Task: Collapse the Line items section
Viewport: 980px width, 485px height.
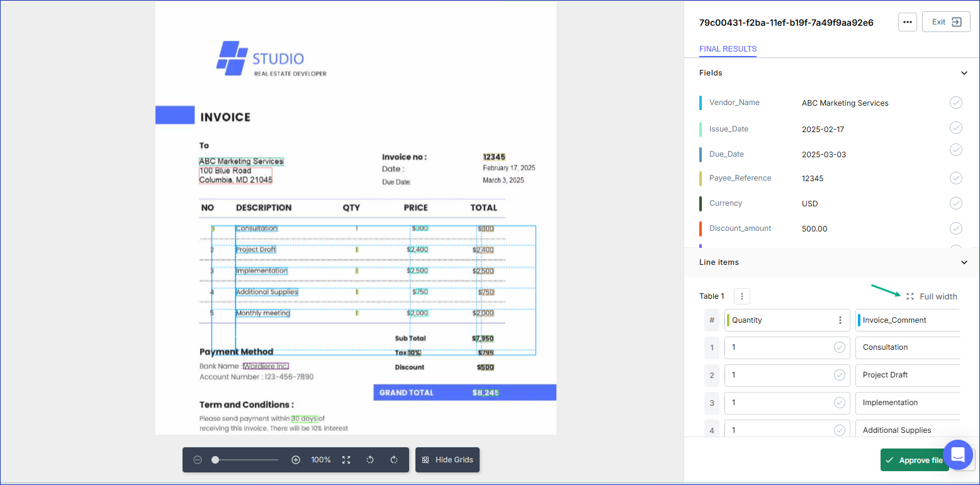Action: tap(964, 262)
